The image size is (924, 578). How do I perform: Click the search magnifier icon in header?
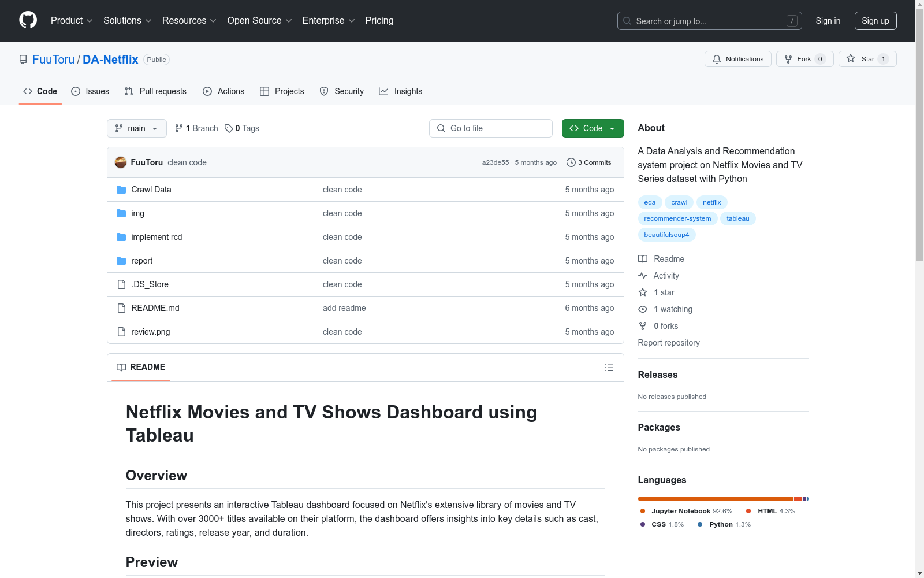click(x=627, y=21)
